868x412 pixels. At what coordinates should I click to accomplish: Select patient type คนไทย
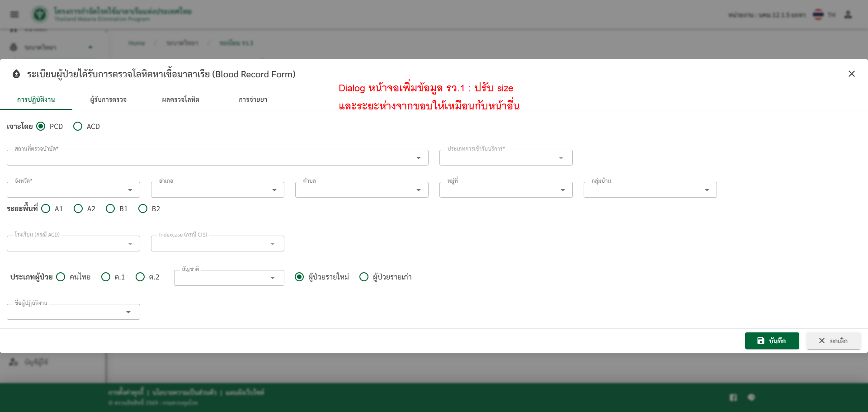pyautogui.click(x=61, y=277)
